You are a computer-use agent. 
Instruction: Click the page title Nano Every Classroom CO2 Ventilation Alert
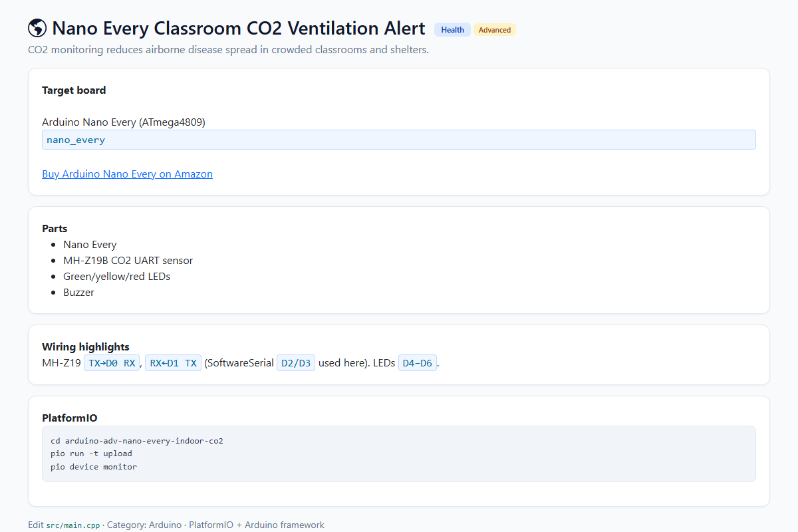coord(239,29)
